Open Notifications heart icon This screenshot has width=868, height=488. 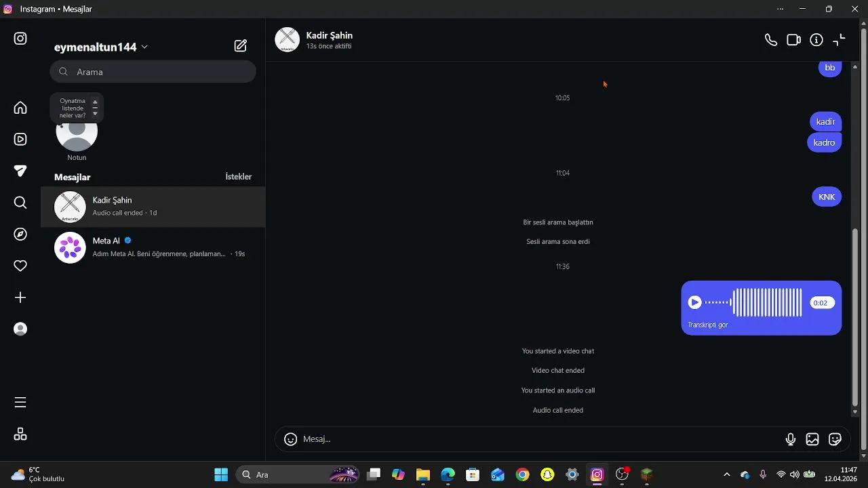20,266
